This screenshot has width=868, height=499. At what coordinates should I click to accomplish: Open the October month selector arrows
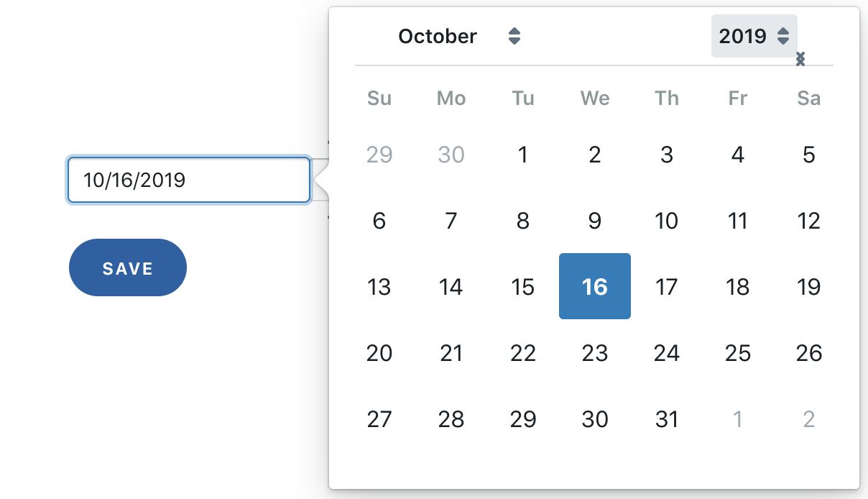click(x=514, y=36)
